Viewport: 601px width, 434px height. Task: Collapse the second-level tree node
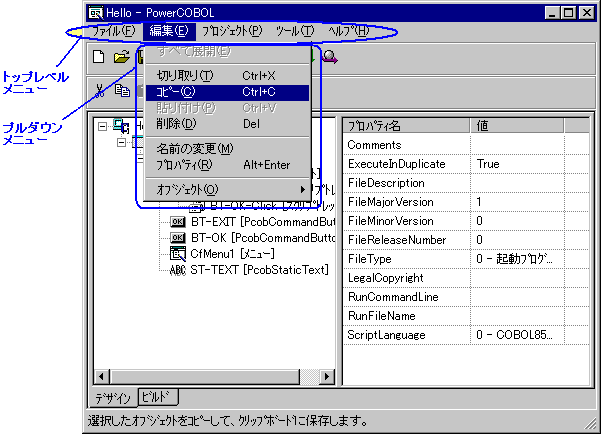pos(121,142)
